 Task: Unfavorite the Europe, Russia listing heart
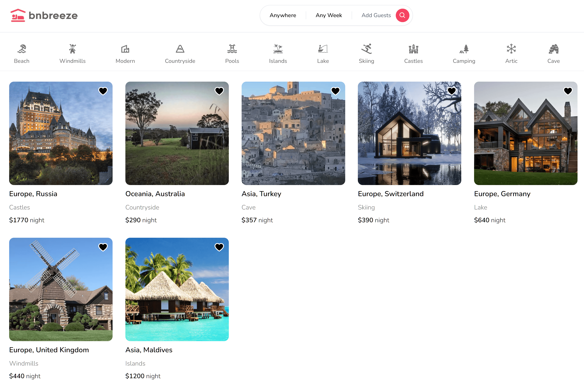click(103, 91)
